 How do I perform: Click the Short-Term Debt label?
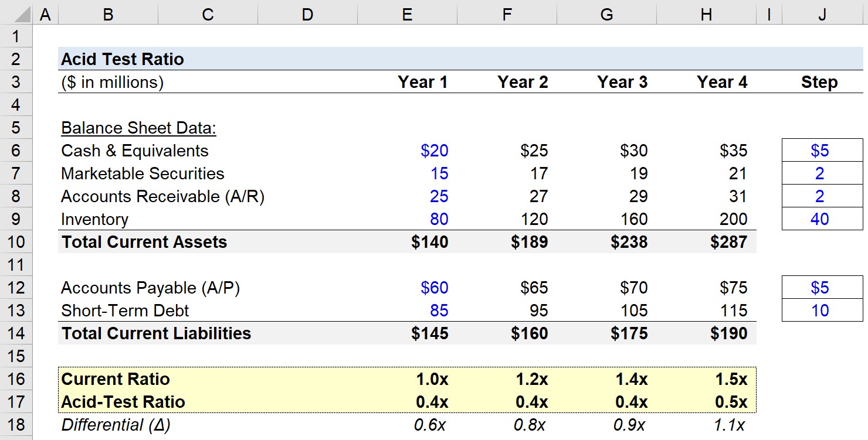(x=126, y=311)
